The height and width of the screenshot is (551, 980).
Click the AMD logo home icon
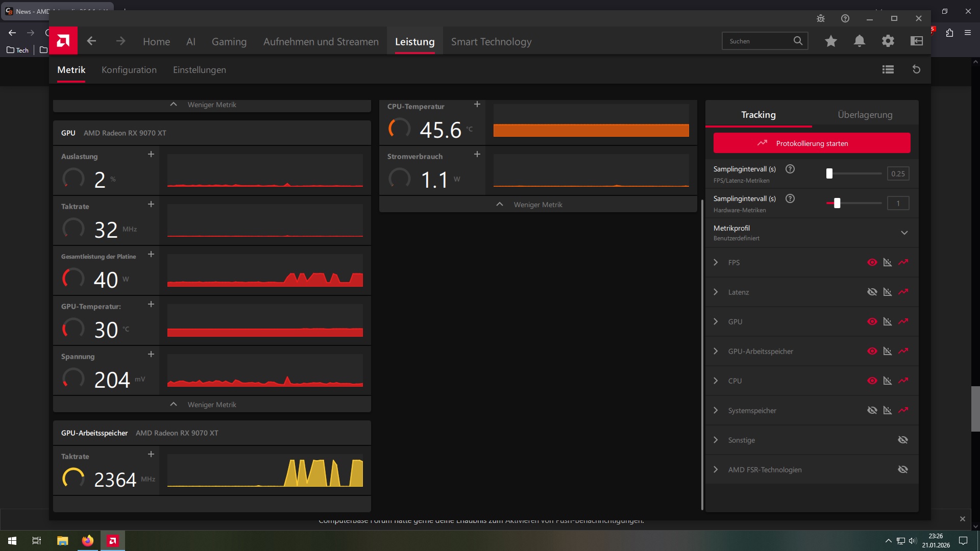pos(63,41)
